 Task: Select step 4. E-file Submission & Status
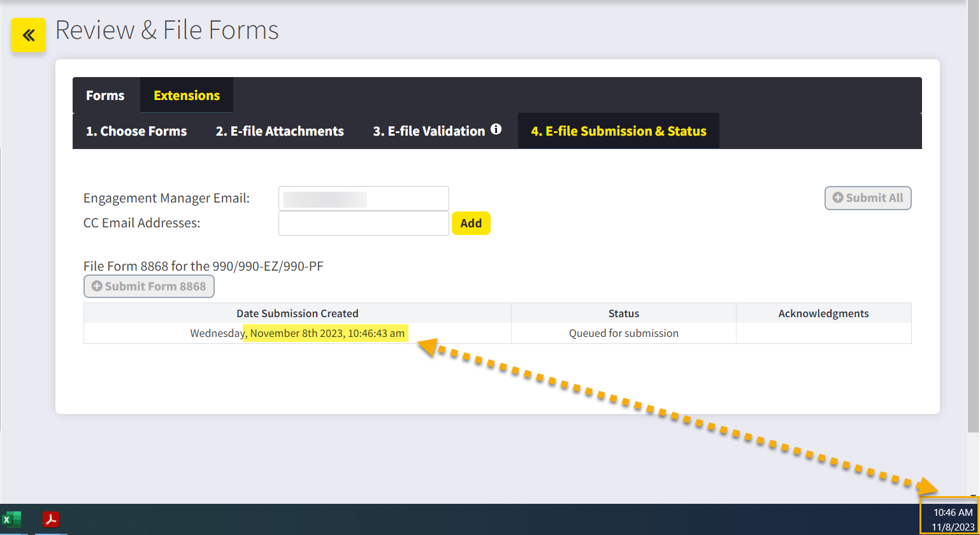pos(618,131)
